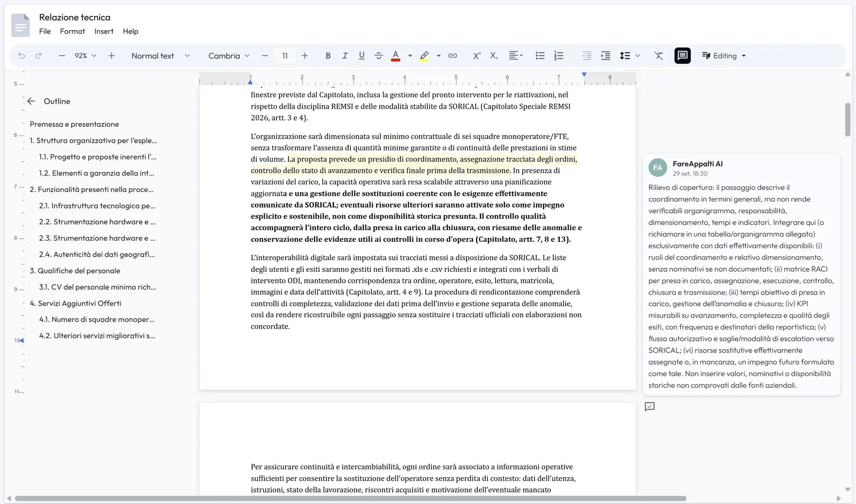This screenshot has height=504, width=856.
Task: Click the Redo arrow icon
Action: coord(39,56)
